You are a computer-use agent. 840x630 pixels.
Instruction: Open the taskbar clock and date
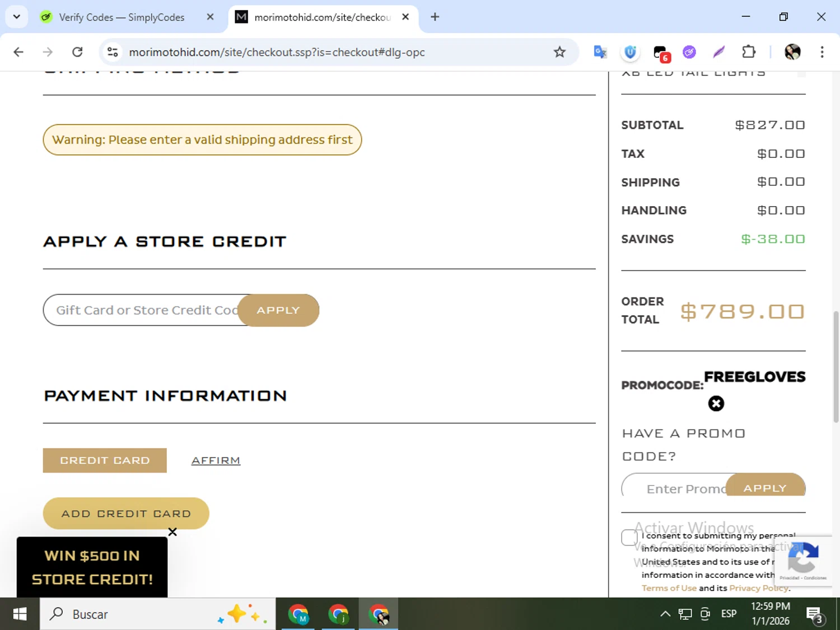(x=771, y=614)
